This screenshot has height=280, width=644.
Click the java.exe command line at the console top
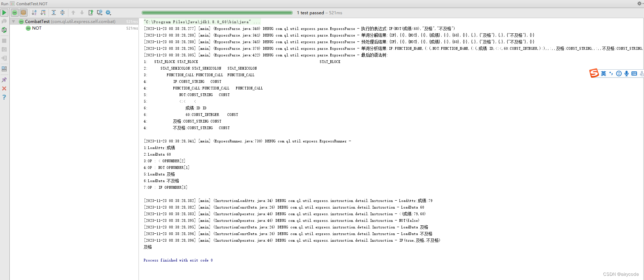click(202, 22)
